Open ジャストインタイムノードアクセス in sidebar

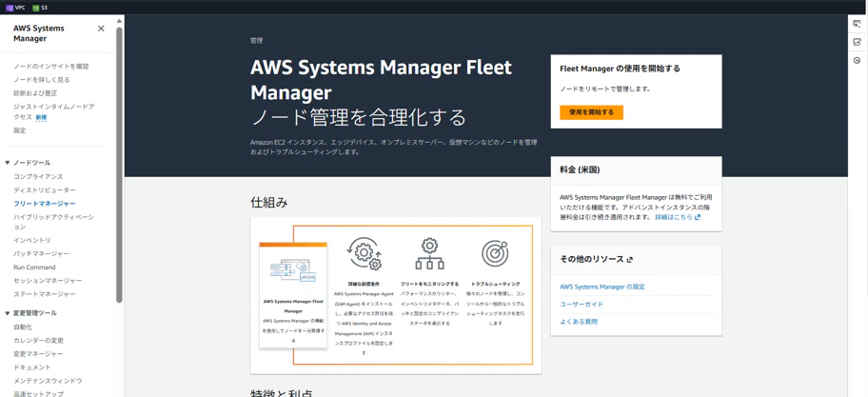pos(53,111)
